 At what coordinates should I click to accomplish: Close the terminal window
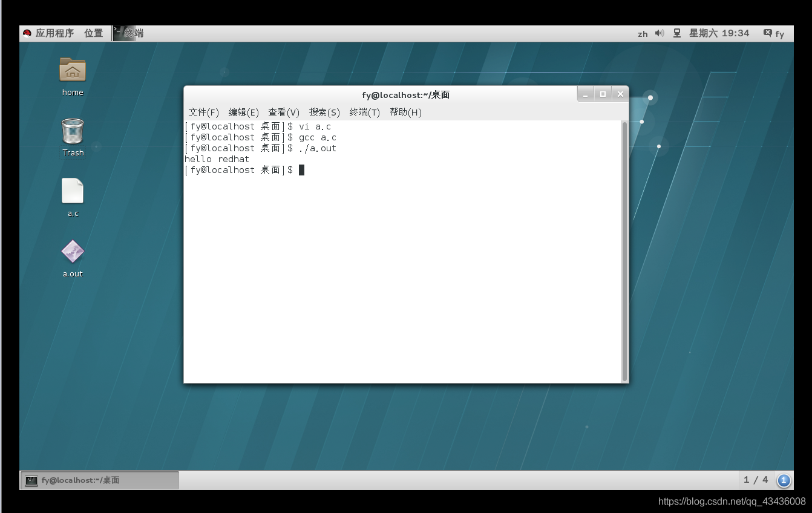tap(620, 94)
